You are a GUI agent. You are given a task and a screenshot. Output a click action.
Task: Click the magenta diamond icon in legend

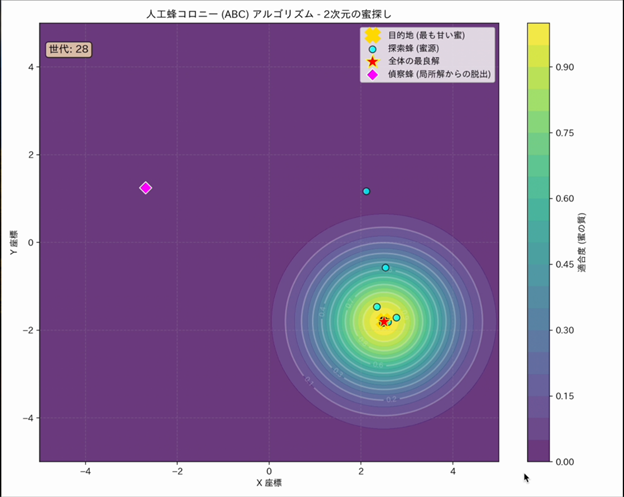(x=373, y=74)
